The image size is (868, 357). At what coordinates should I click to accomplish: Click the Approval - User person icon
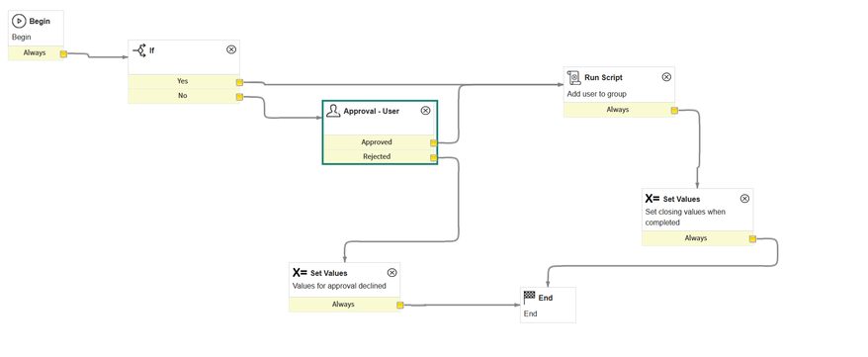(333, 111)
